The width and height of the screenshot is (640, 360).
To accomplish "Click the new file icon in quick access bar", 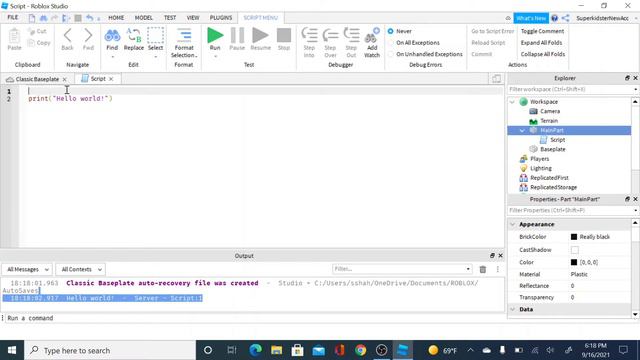I will pyautogui.click(x=32, y=18).
